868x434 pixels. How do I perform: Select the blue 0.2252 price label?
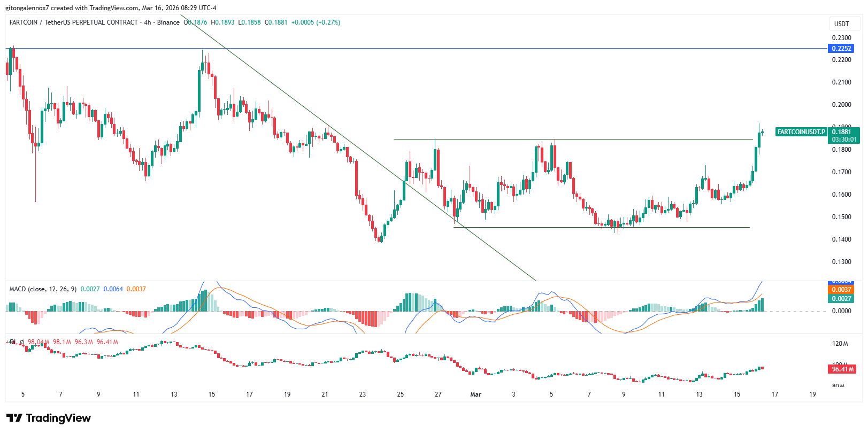point(841,49)
